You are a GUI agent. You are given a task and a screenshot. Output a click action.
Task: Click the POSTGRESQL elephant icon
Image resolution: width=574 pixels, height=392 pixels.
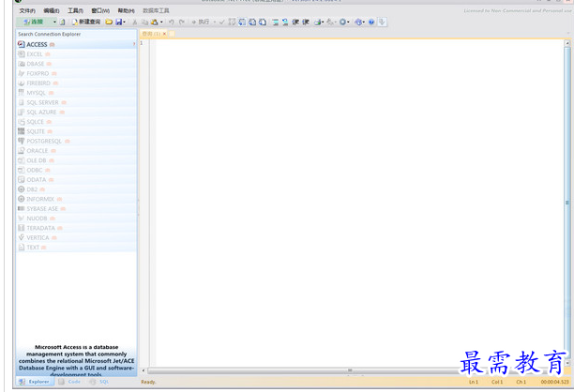coord(22,141)
